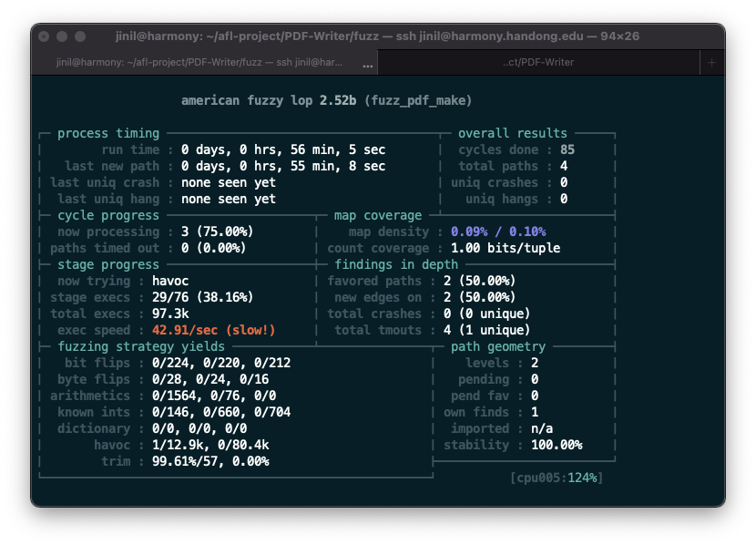The height and width of the screenshot is (545, 756).
Task: Add a new terminal tab with plus
Action: (711, 63)
